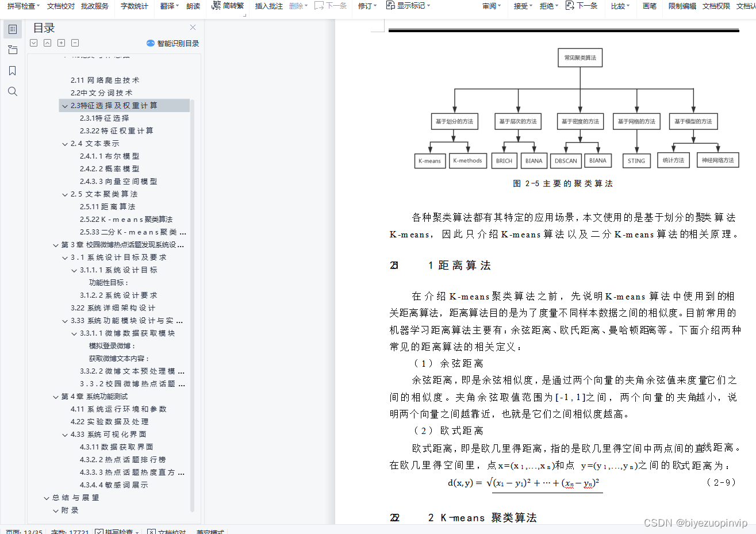756x534 pixels.
Task: Click the read aloud (朗读) tool
Action: click(193, 6)
